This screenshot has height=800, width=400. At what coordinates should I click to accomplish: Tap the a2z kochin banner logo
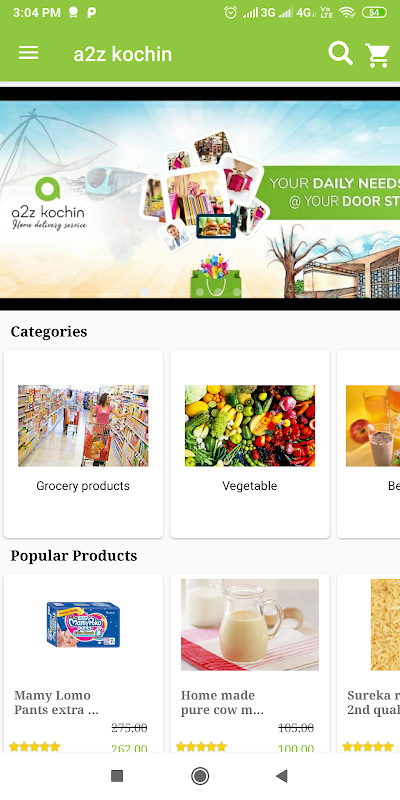point(49,204)
